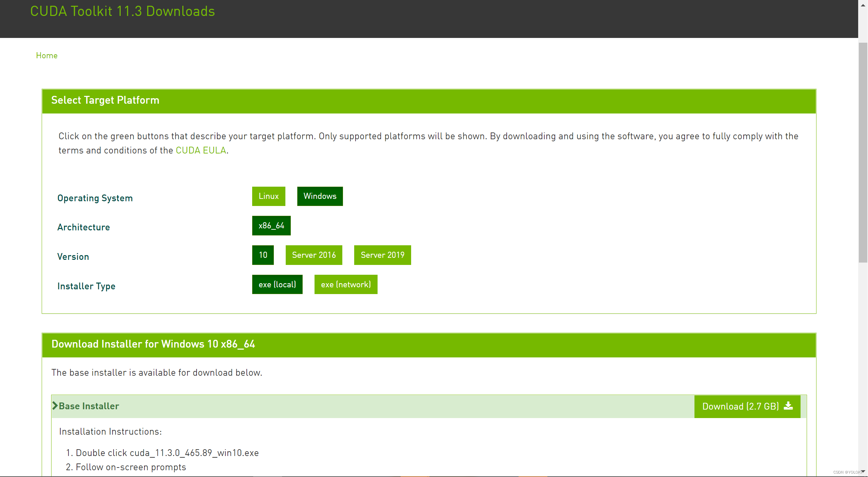Click the Select Target Platform header

[x=429, y=101]
